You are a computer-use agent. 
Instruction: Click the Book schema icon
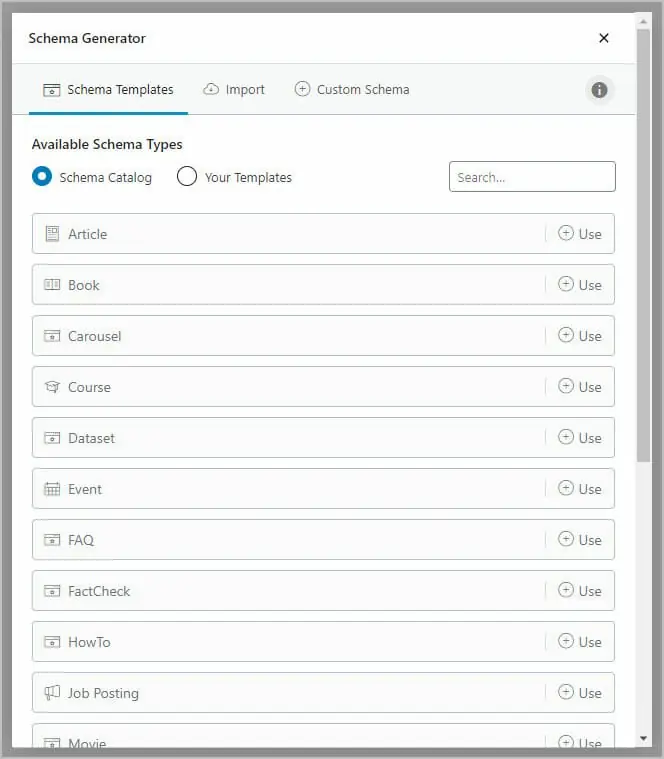click(52, 285)
